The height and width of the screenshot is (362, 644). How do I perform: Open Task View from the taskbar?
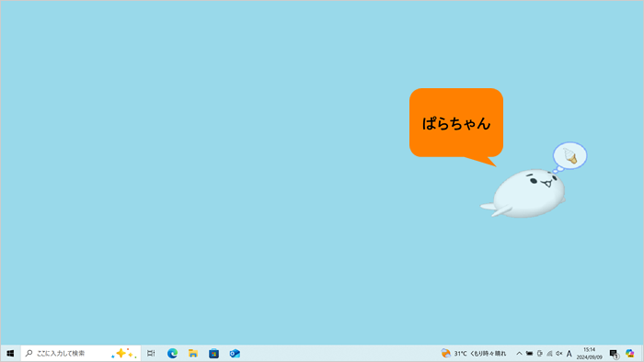(x=151, y=354)
